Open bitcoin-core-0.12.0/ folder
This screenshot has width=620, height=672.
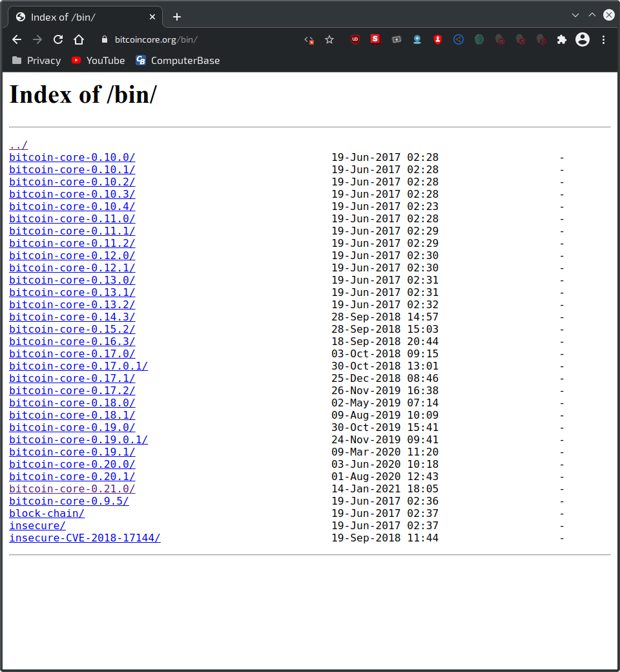coord(72,255)
